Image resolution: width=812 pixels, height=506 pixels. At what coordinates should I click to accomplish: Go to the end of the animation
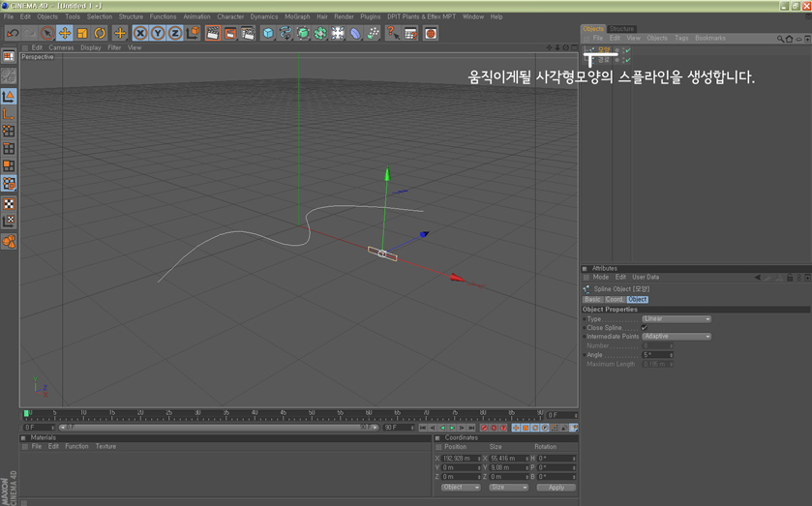click(x=471, y=428)
